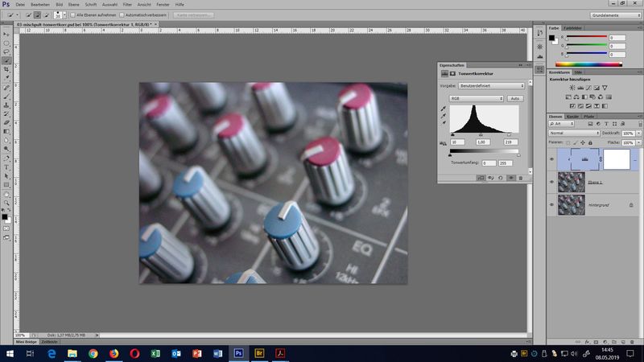Enable the 'Automatisch verbessern' checkbox
Image resolution: width=644 pixels, height=362 pixels.
pos(120,14)
